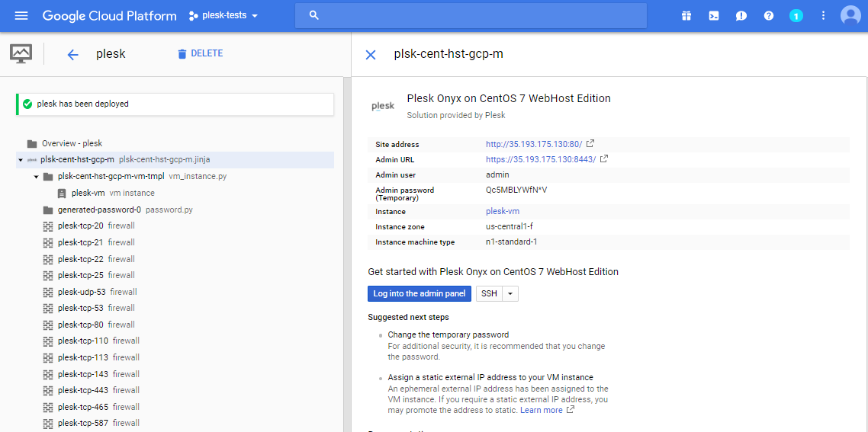Open the help question mark icon
The image size is (868, 432).
769,16
